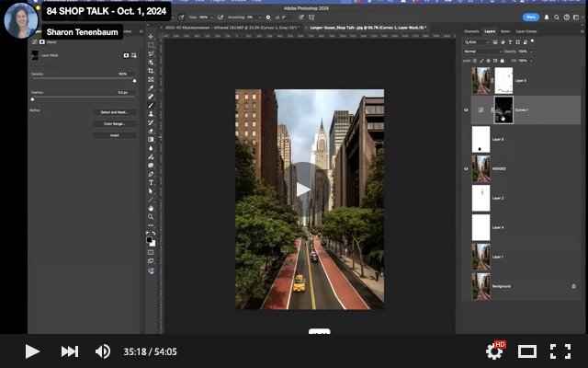
Task: Click pixel mask icon in Properties panel
Action: click(x=126, y=55)
